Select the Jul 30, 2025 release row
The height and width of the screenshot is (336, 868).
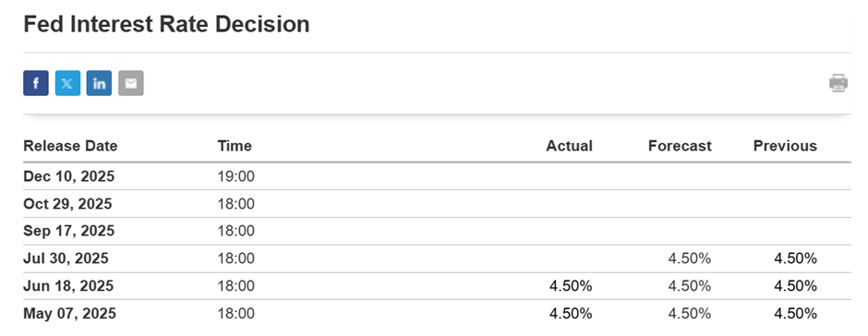pyautogui.click(x=437, y=258)
